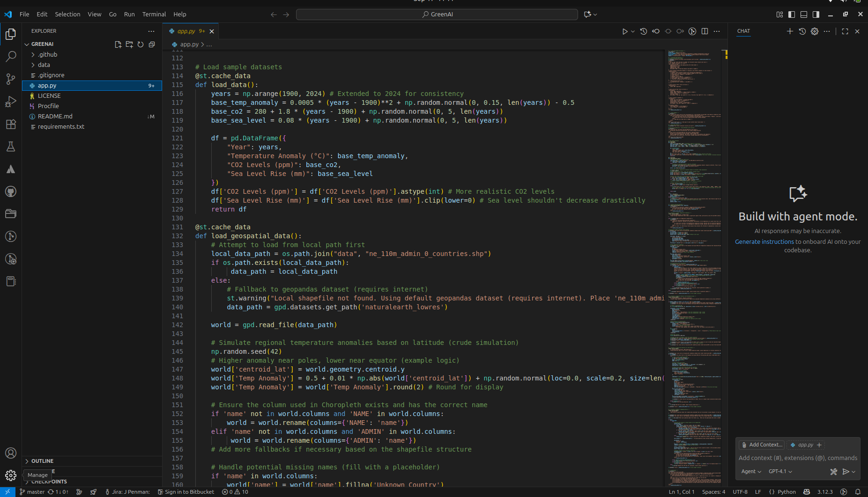Screen dimensions: 868x497
Task: Open the GitHub view in activity bar
Action: click(11, 191)
